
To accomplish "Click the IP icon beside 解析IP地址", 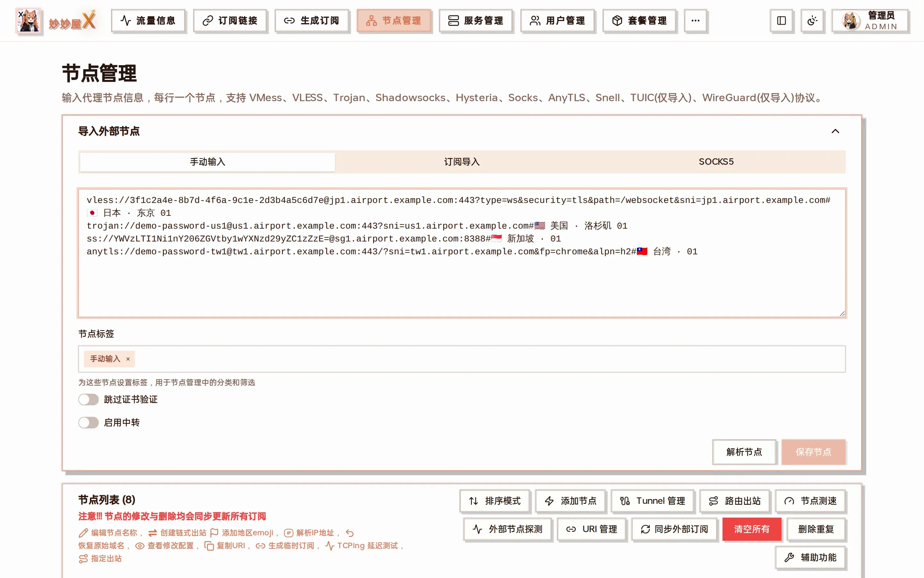I will pyautogui.click(x=289, y=533).
